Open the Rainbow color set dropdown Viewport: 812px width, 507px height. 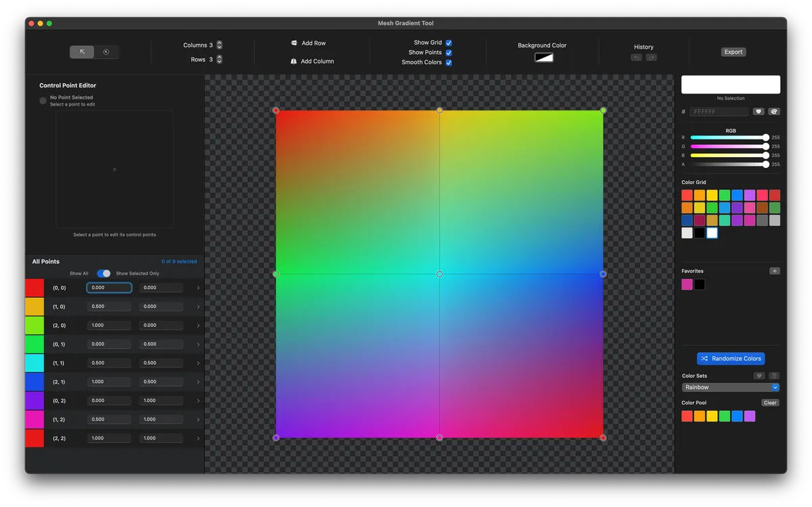click(731, 387)
